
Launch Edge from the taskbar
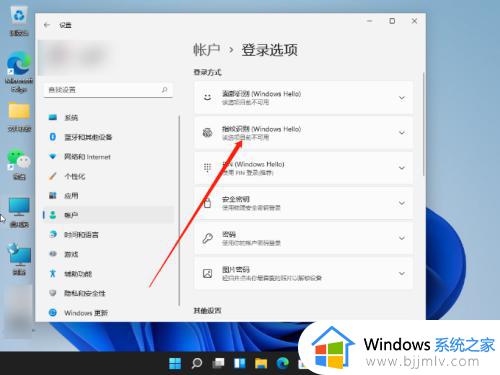283,363
